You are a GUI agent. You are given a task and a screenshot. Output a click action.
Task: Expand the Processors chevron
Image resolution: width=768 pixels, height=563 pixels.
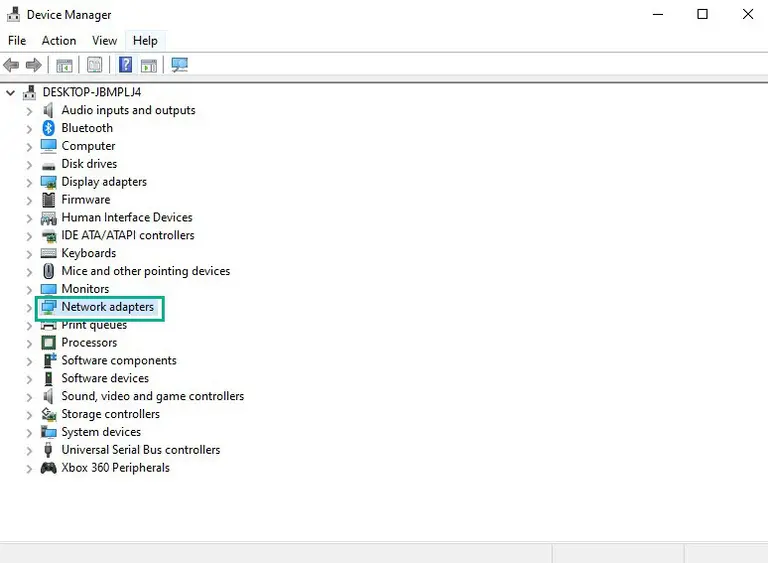(29, 343)
